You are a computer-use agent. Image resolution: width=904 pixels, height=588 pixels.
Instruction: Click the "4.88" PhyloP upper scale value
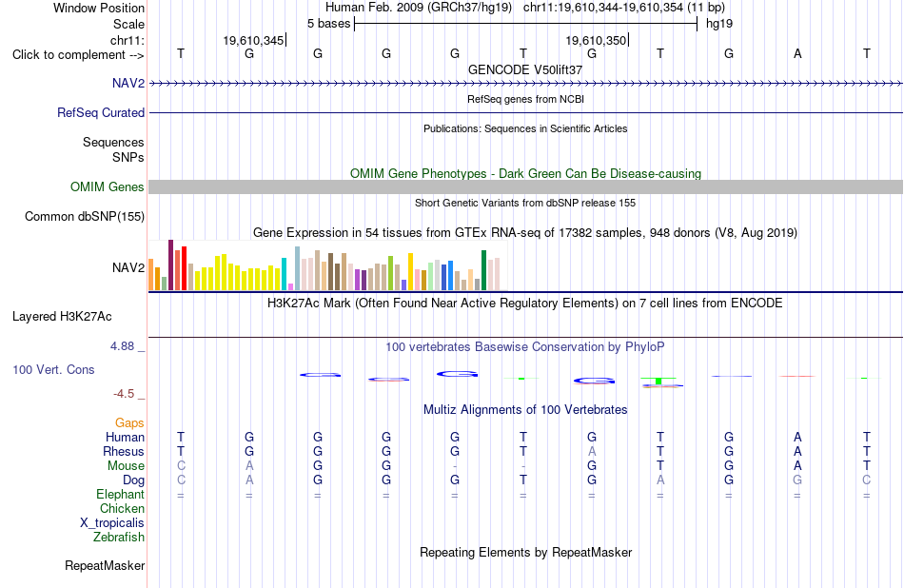(x=122, y=346)
